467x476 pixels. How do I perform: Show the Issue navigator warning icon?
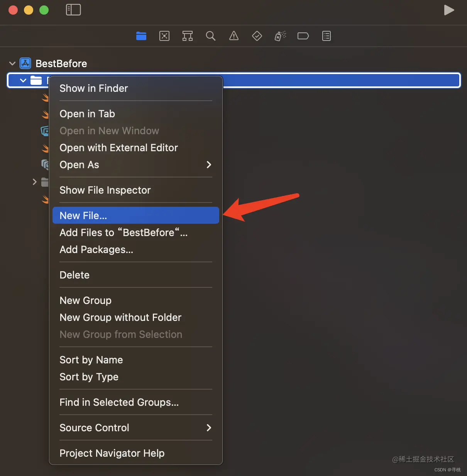pos(234,36)
